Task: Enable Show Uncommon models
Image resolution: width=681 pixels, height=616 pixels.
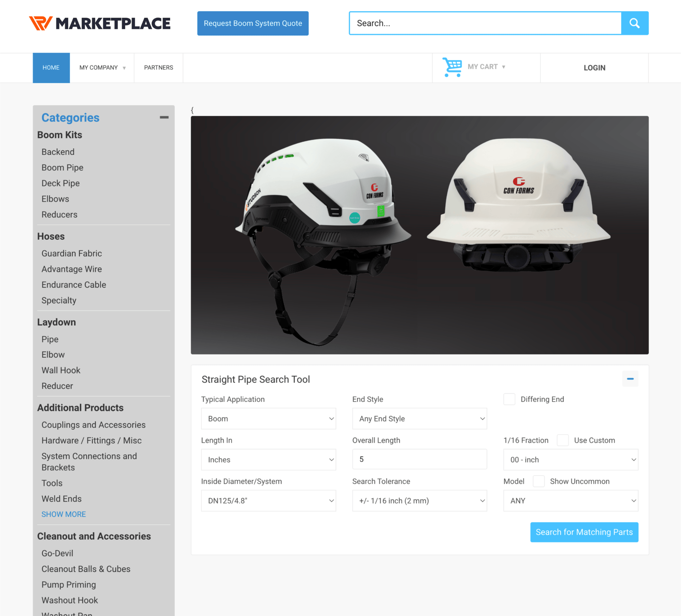Action: [539, 481]
